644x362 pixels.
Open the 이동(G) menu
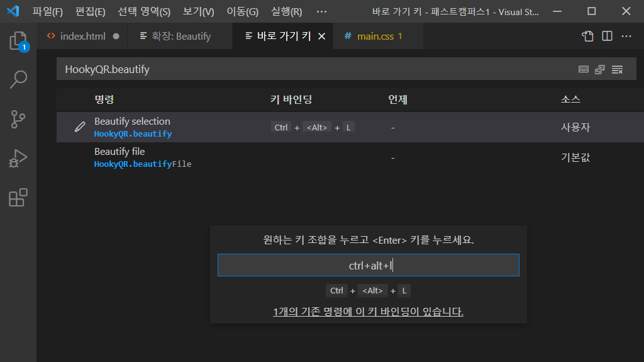click(243, 11)
